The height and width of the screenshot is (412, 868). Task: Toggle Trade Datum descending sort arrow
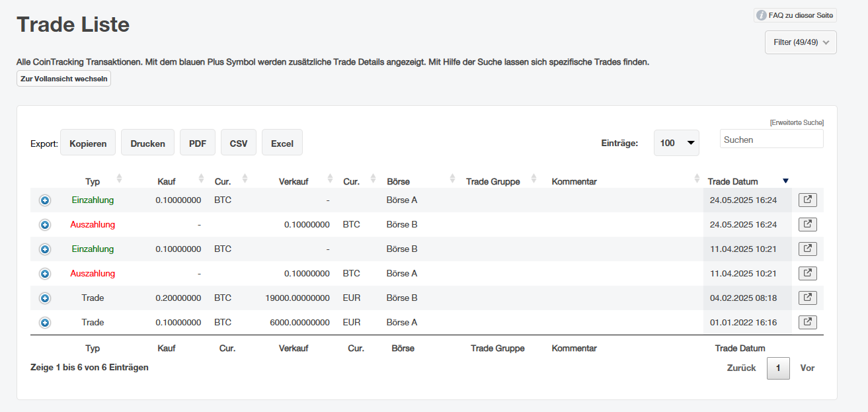click(785, 181)
